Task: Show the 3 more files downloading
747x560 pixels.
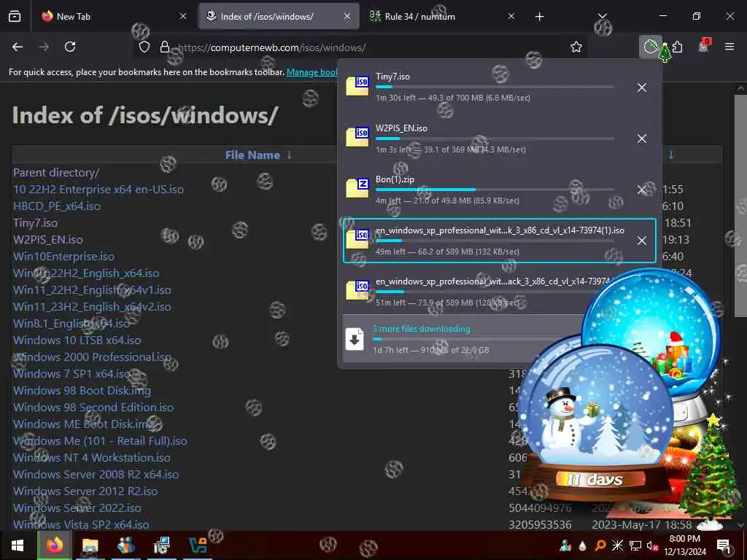Action: [x=422, y=329]
